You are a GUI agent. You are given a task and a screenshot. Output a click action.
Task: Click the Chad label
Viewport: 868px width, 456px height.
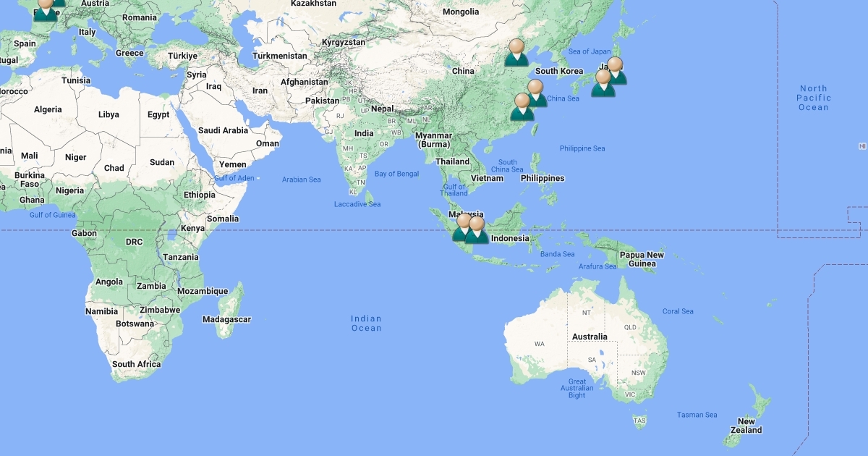pyautogui.click(x=114, y=168)
